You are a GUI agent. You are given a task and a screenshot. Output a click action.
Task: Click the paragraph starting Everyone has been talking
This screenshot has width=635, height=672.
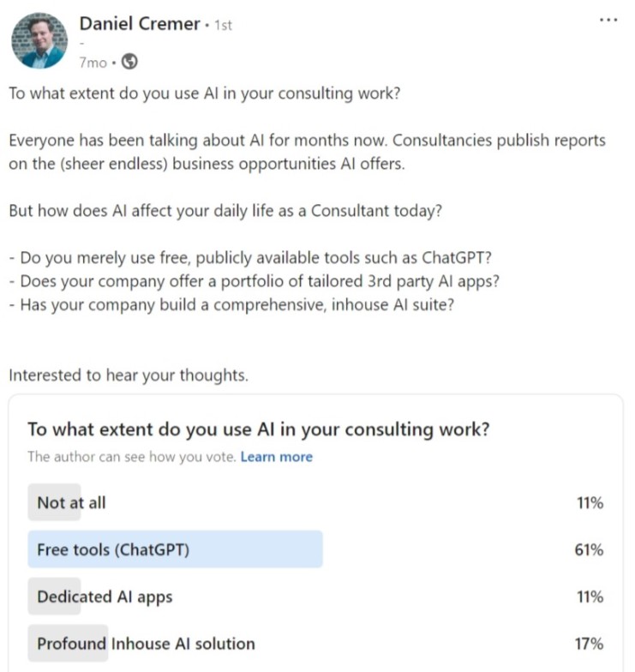pos(307,152)
